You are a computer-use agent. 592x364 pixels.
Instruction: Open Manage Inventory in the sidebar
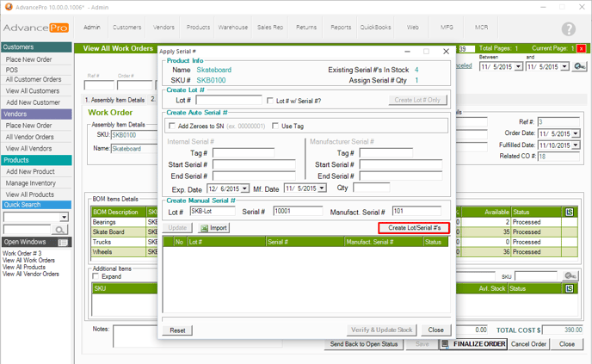click(x=31, y=182)
